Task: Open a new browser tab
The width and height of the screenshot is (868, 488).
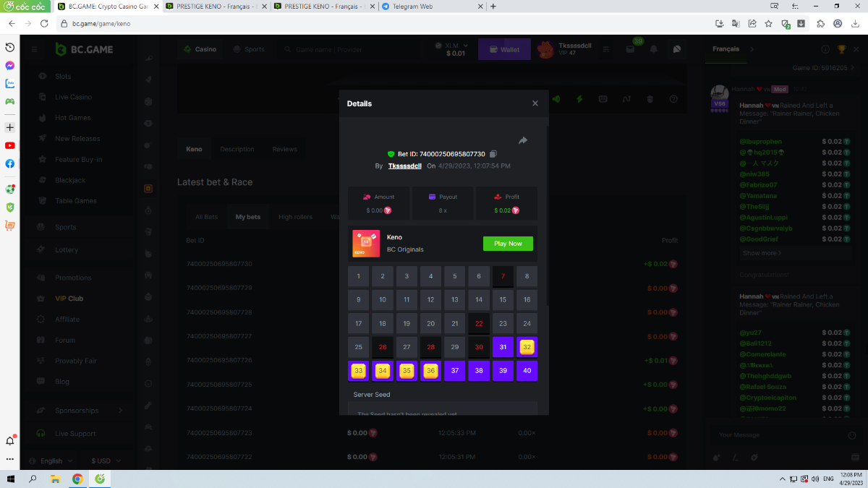Action: [493, 6]
